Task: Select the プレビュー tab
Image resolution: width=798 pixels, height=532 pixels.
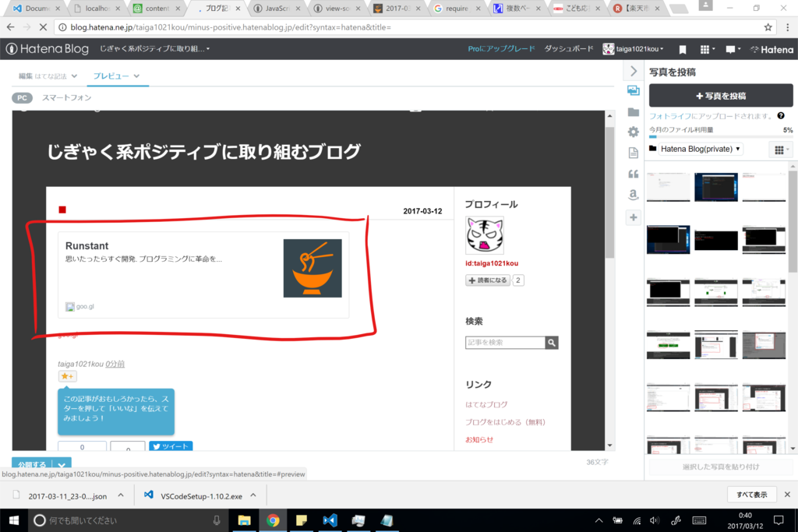Action: click(111, 76)
